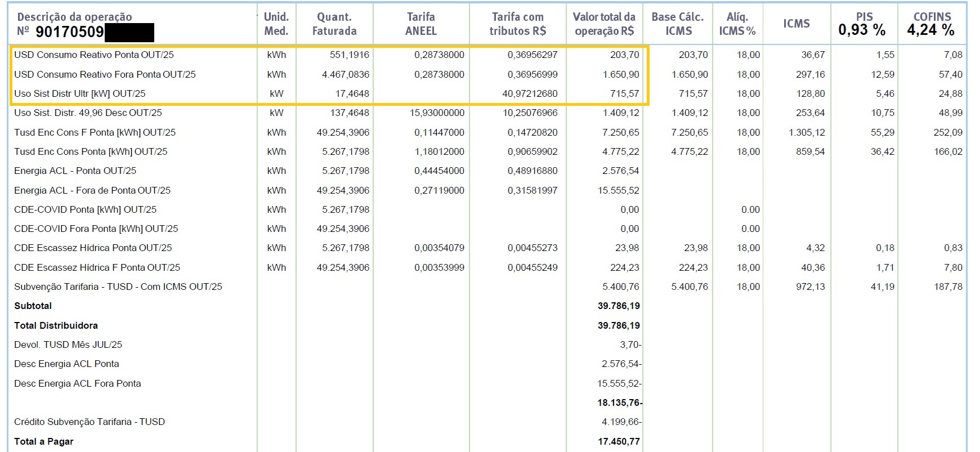Select "Tusd Enc Cons F Ponta [kWh] OUT/25"
The width and height of the screenshot is (980, 452).
(95, 132)
